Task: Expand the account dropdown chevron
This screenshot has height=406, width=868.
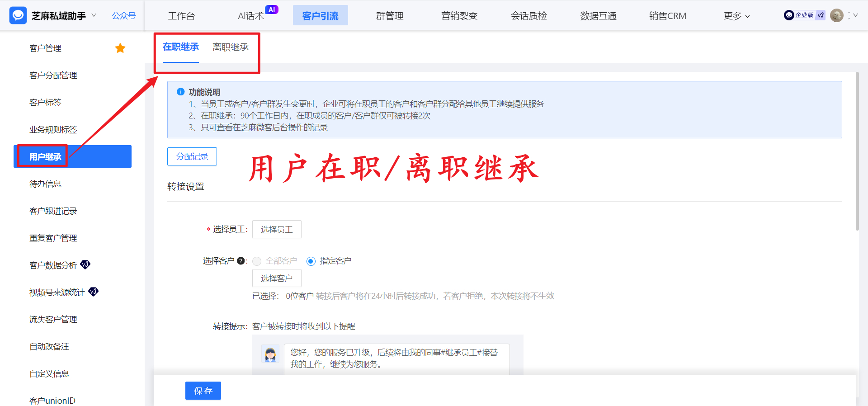Action: 855,15
